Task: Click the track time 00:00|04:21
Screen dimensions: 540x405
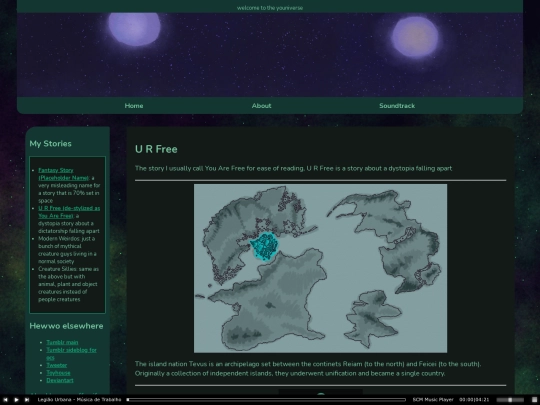Action: (474, 399)
